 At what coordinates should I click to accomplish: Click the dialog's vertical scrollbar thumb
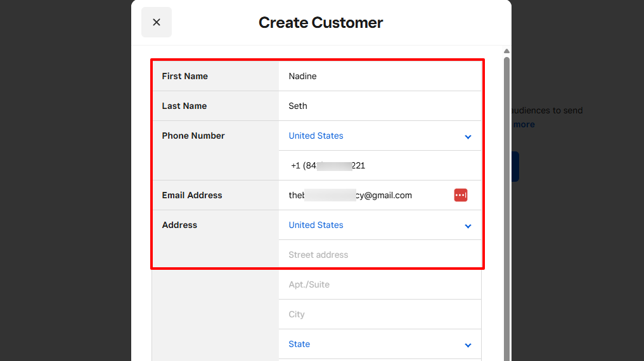[506, 209]
